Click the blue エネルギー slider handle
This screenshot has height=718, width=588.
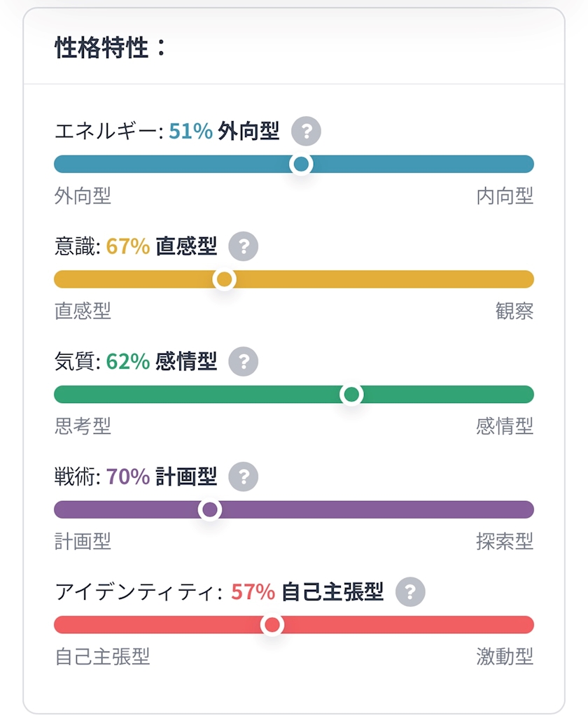(301, 164)
